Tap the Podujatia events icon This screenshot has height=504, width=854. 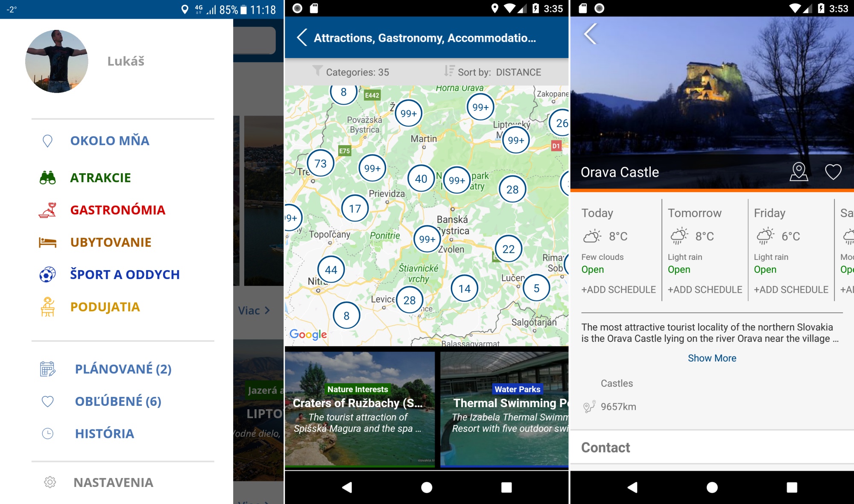coord(47,307)
